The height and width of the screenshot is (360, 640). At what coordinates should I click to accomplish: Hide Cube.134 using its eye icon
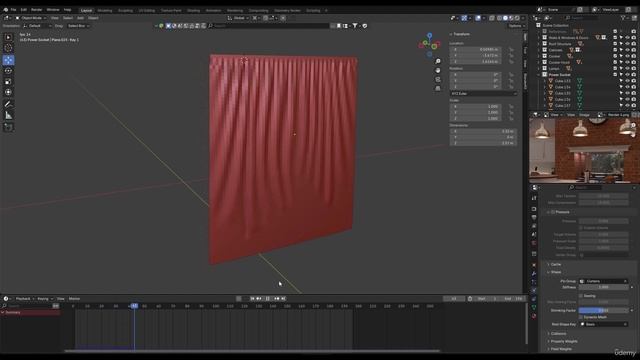click(627, 87)
